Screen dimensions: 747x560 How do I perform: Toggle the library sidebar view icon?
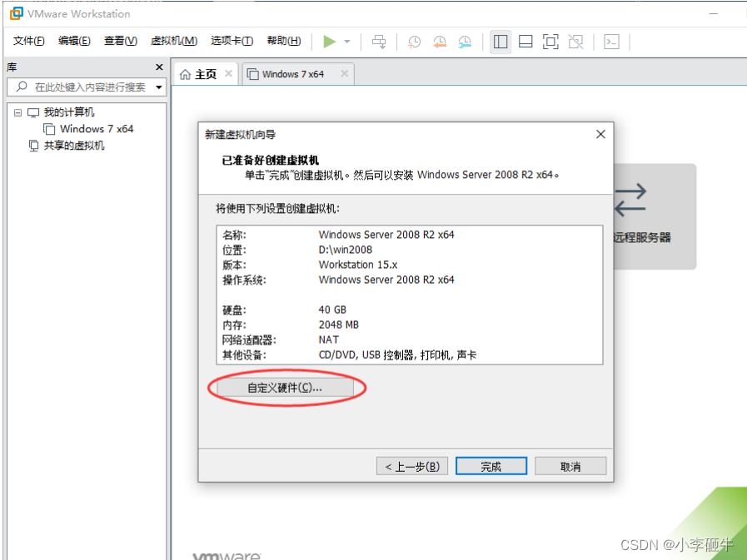[x=500, y=42]
